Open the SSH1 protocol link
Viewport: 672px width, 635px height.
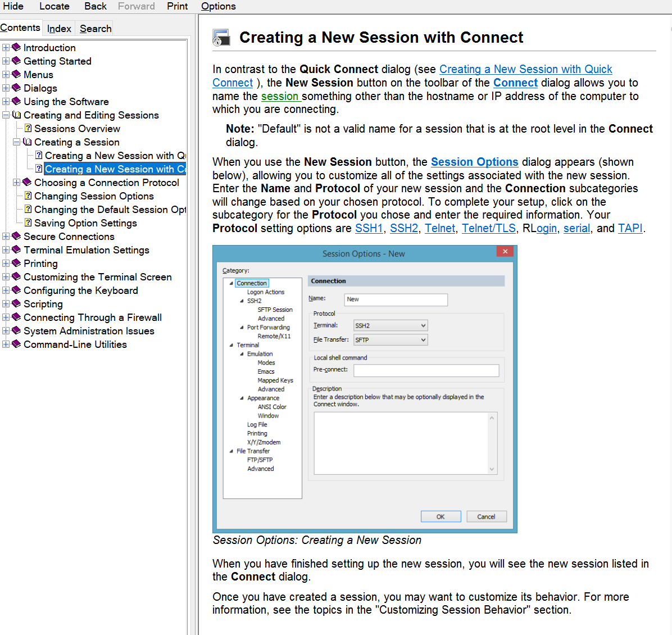pos(369,228)
